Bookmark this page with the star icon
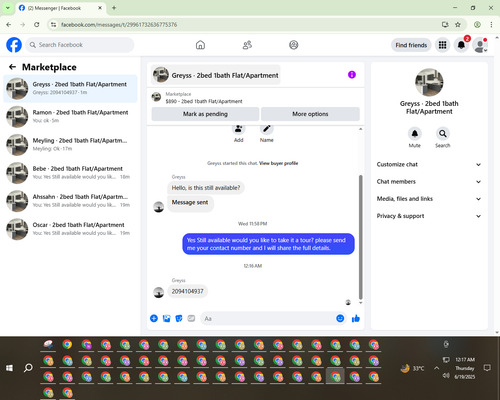 pyautogui.click(x=458, y=25)
